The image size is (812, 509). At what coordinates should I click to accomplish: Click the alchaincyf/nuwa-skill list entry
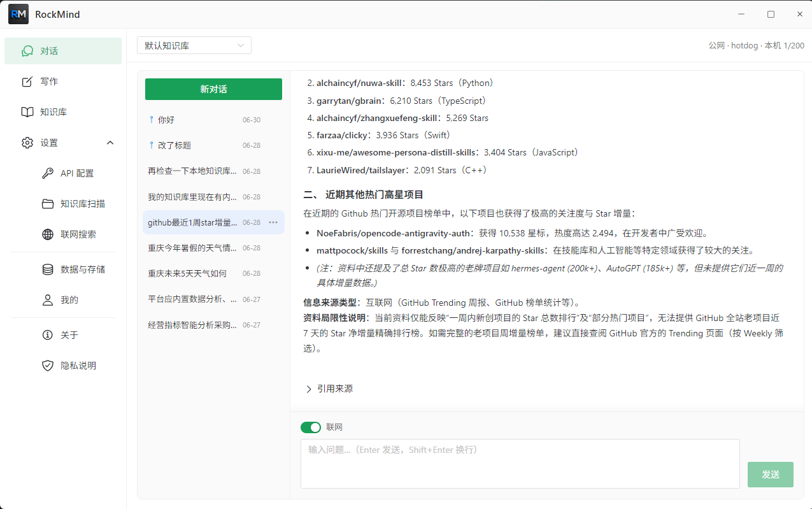(401, 83)
